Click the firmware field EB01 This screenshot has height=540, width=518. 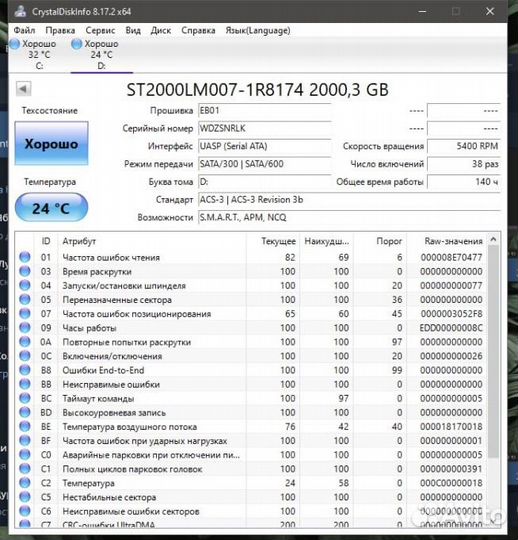click(265, 111)
